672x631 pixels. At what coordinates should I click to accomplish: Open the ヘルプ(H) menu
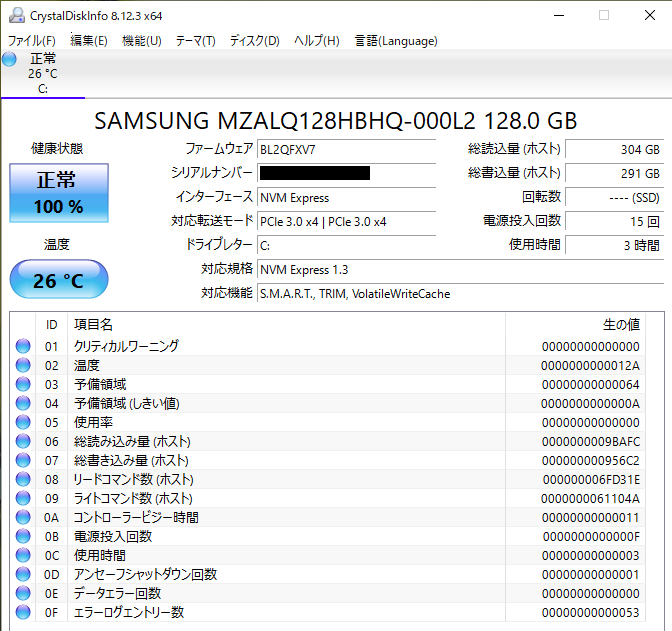pos(317,41)
